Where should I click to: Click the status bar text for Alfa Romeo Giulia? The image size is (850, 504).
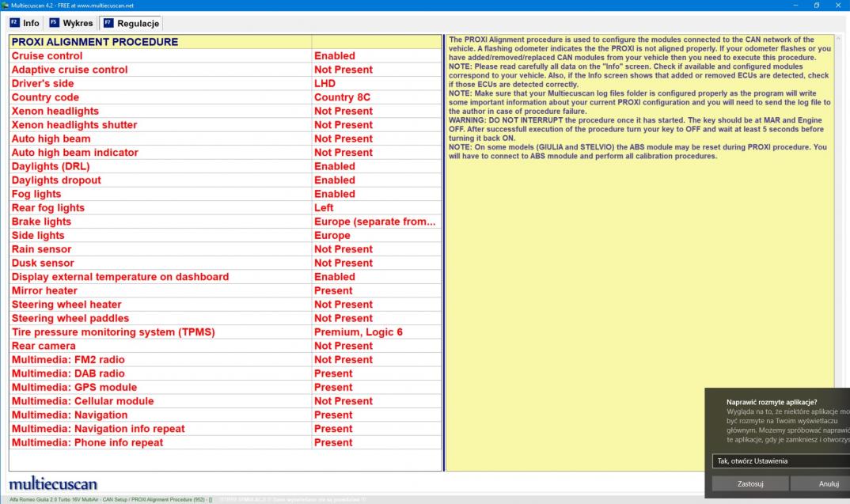pyautogui.click(x=111, y=499)
